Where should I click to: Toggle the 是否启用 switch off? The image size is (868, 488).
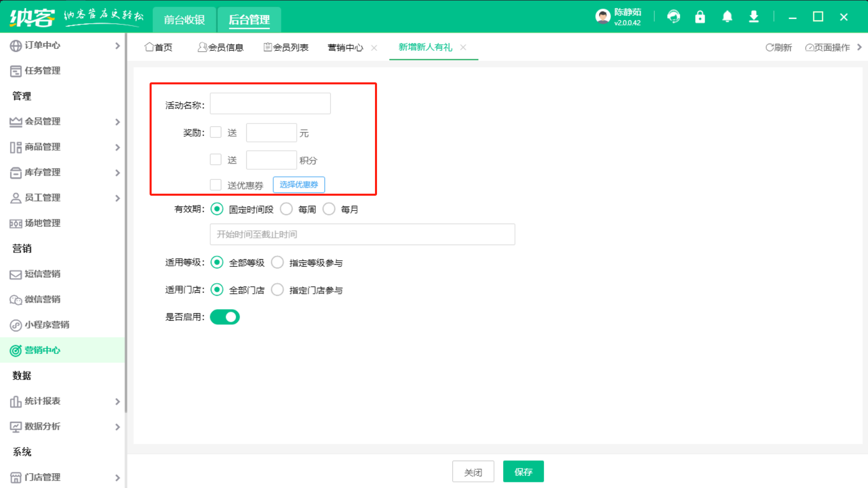pyautogui.click(x=225, y=317)
